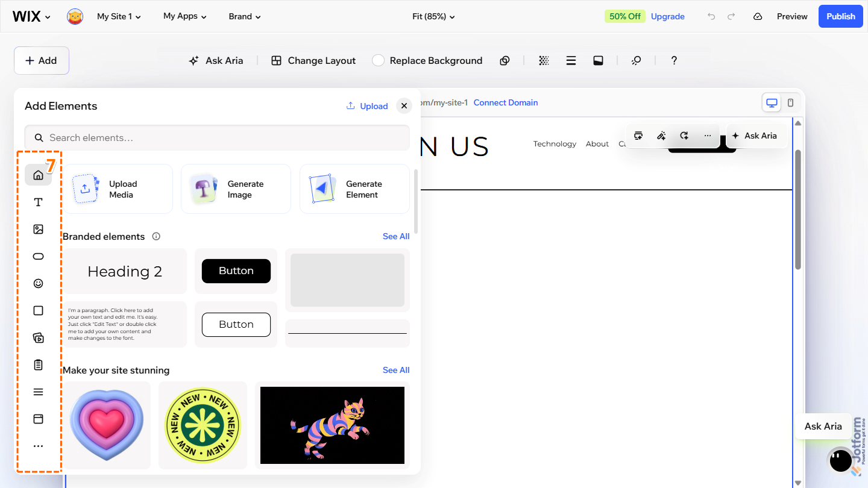Image resolution: width=868 pixels, height=488 pixels.
Task: Show more element categories (three dots)
Action: (x=38, y=446)
